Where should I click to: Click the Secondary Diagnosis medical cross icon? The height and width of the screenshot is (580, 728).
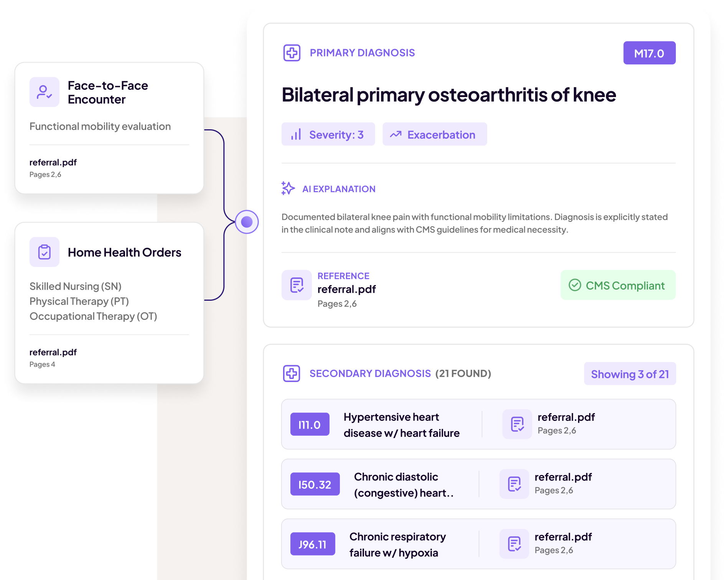[292, 373]
